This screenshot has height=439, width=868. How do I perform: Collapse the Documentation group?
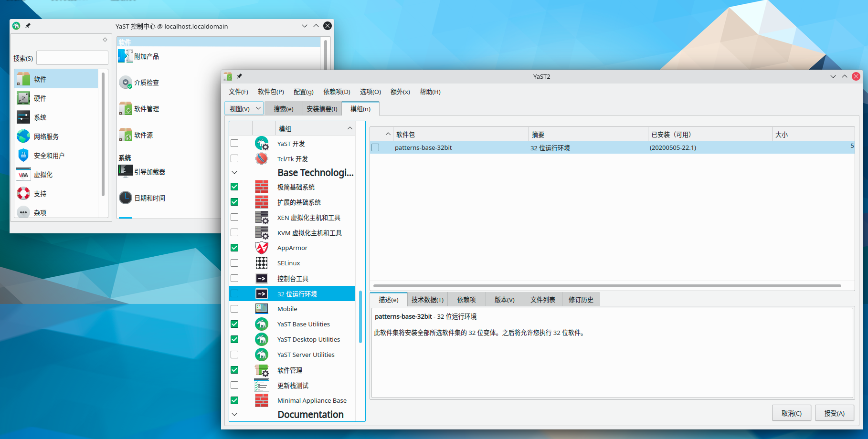pyautogui.click(x=234, y=414)
